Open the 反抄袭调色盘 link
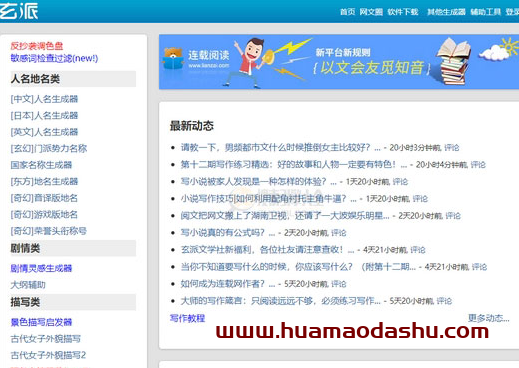The image size is (519, 368). tap(37, 46)
